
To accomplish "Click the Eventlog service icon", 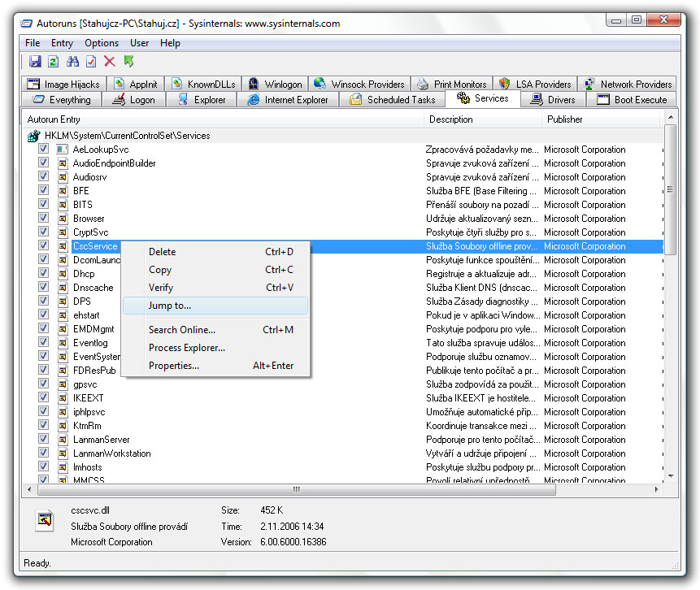I will coord(63,343).
